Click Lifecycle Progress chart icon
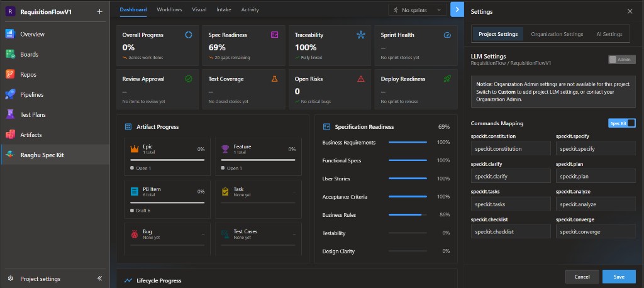The image size is (644, 288). coord(128,280)
